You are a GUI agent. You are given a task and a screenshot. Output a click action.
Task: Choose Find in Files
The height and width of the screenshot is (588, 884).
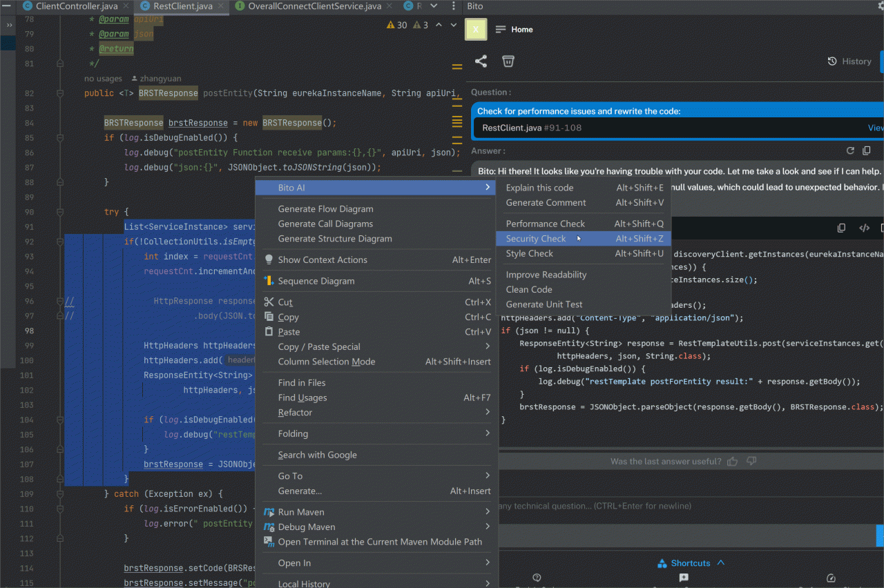point(376,383)
